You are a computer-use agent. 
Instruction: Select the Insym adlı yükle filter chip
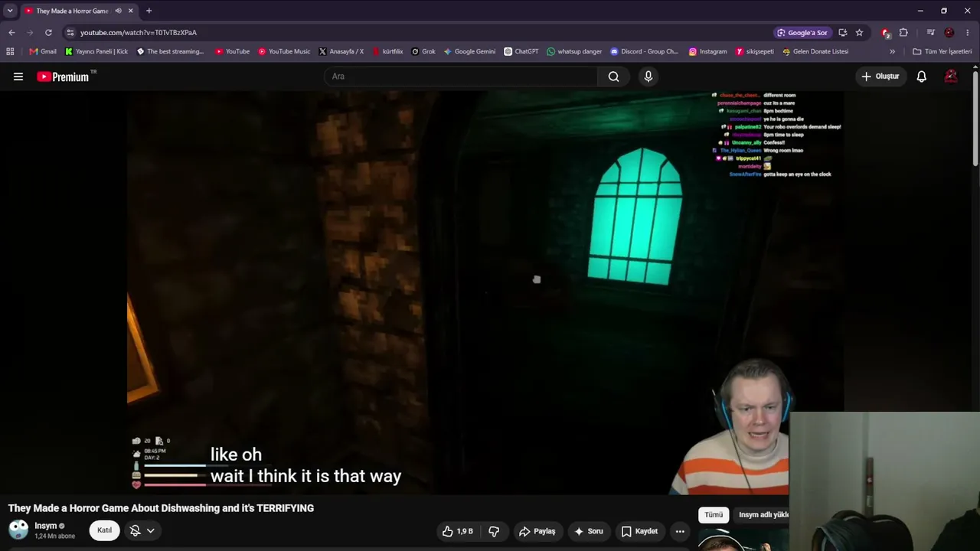click(761, 515)
